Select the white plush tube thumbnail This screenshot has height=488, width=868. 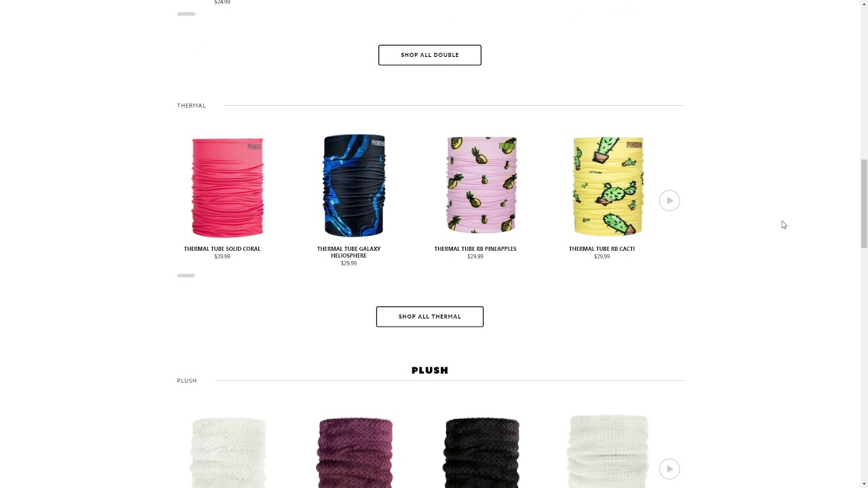[229, 453]
